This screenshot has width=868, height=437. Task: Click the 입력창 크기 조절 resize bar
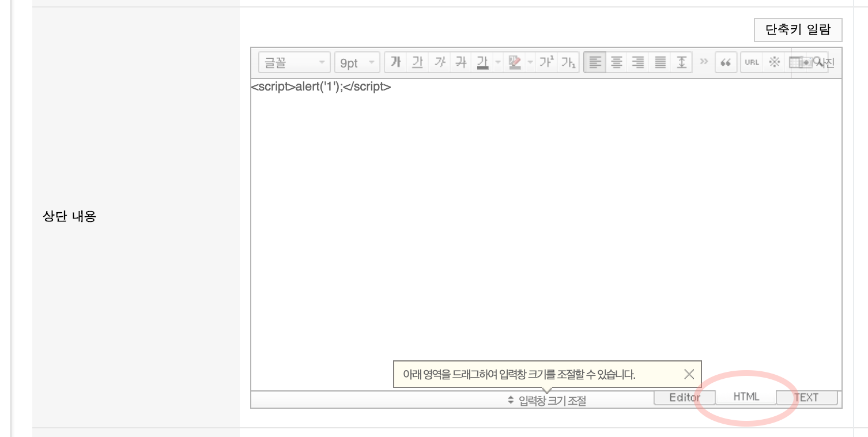pyautogui.click(x=546, y=400)
